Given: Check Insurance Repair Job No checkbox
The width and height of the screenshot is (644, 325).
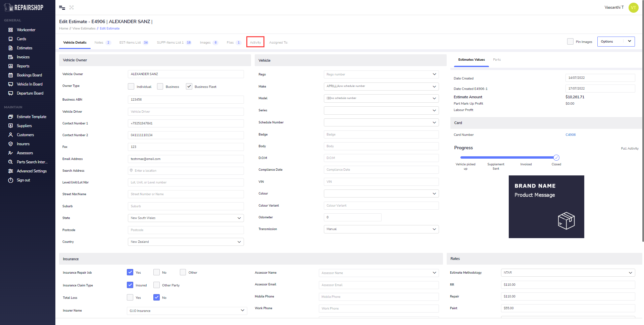Looking at the screenshot, I should tap(156, 272).
